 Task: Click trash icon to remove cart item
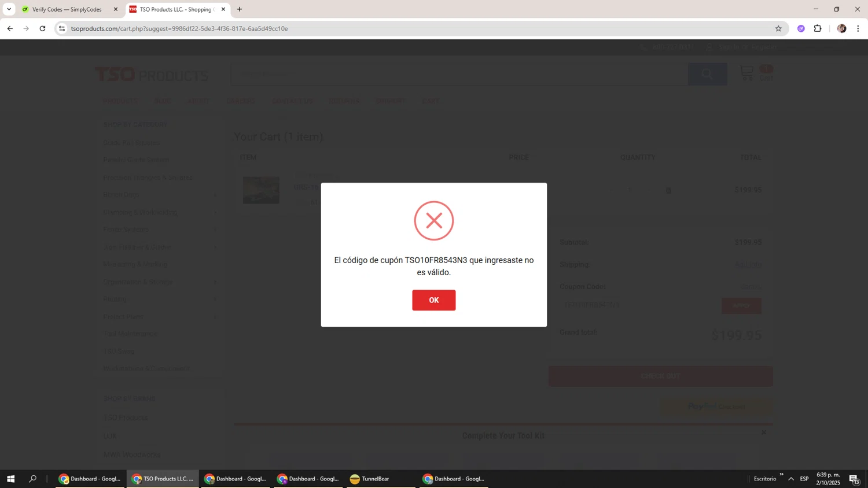pos(668,190)
